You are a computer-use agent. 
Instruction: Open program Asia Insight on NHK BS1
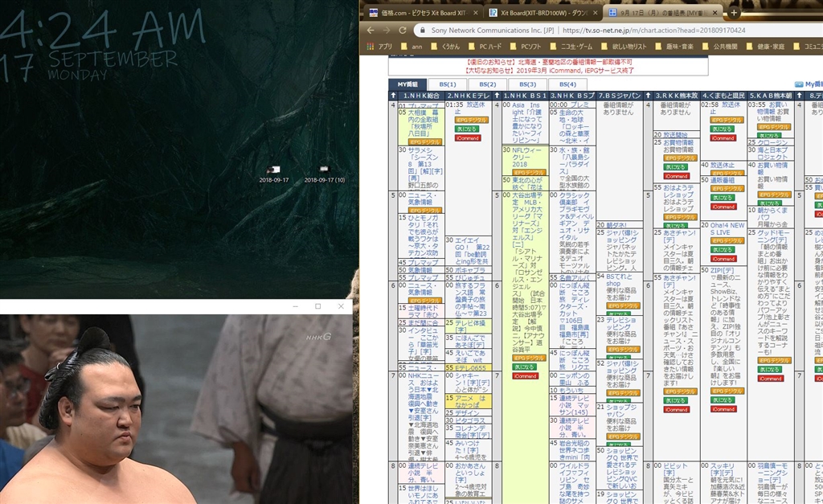pyautogui.click(x=527, y=123)
